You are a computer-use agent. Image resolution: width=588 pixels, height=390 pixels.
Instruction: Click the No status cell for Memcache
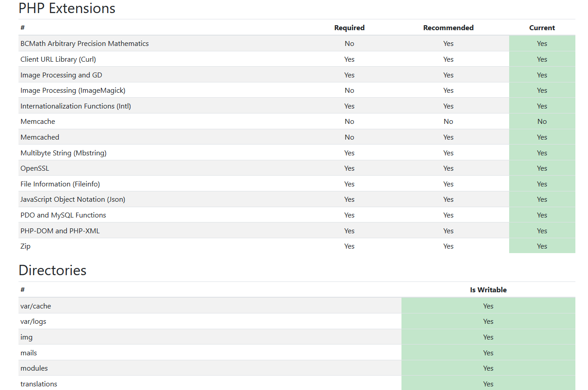[x=542, y=121]
